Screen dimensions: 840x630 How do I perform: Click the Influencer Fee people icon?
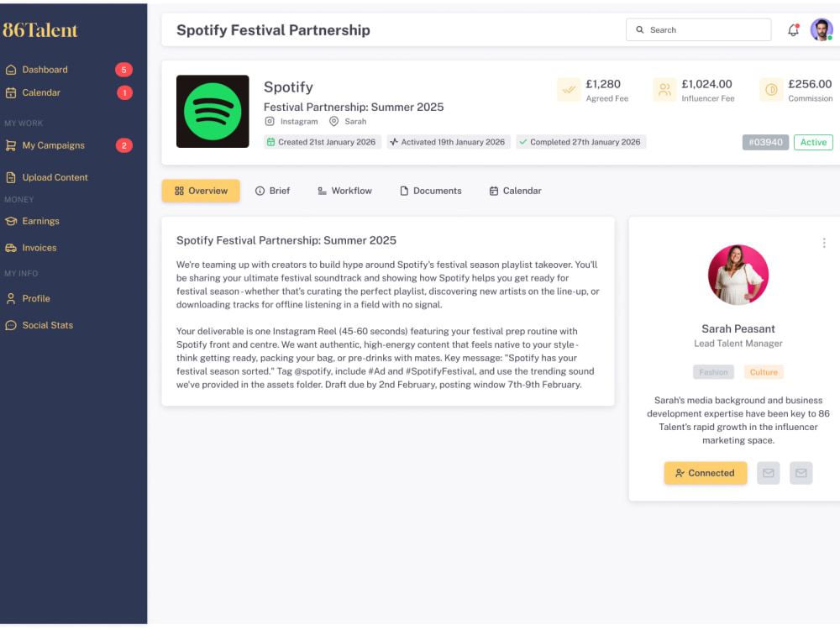point(664,90)
